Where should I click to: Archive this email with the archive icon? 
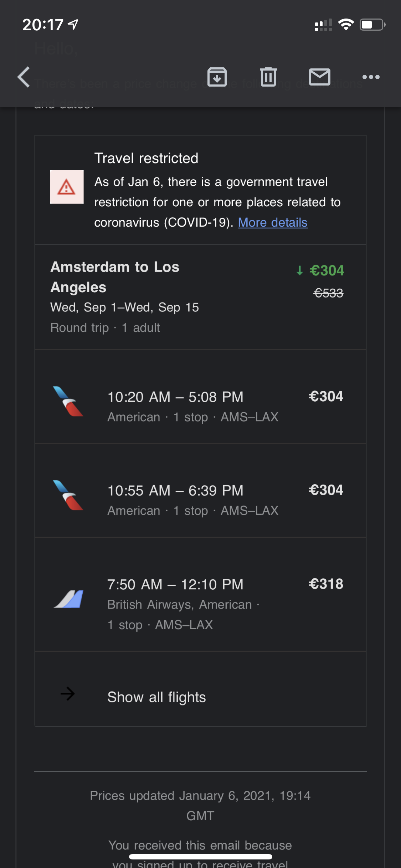tap(217, 77)
